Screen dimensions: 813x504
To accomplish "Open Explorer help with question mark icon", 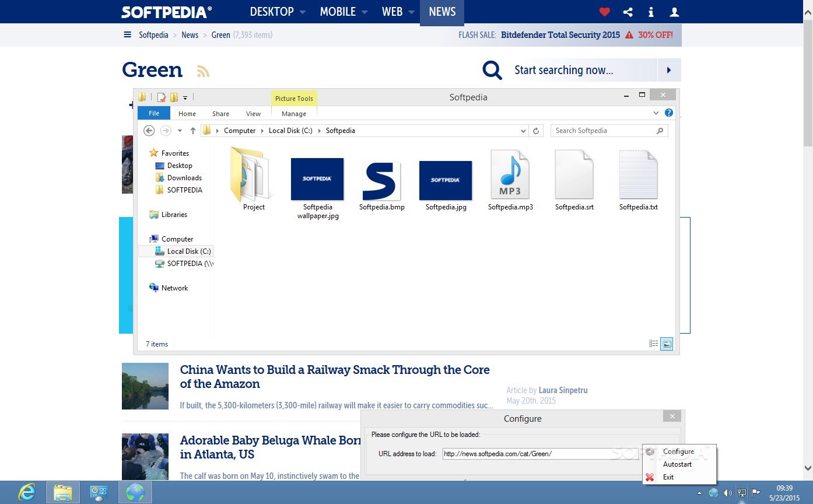I will point(669,113).
